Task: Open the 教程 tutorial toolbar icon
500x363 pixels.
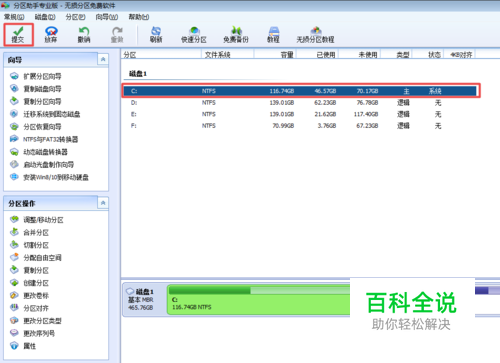Action: click(273, 34)
